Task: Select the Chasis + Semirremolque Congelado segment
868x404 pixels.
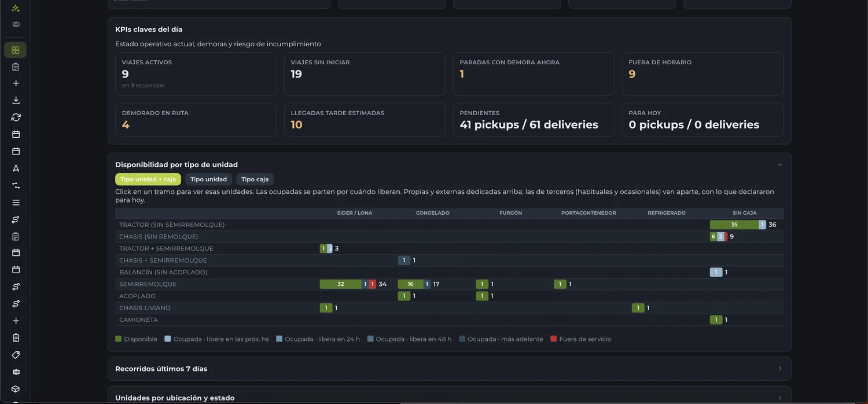Action: tap(404, 260)
